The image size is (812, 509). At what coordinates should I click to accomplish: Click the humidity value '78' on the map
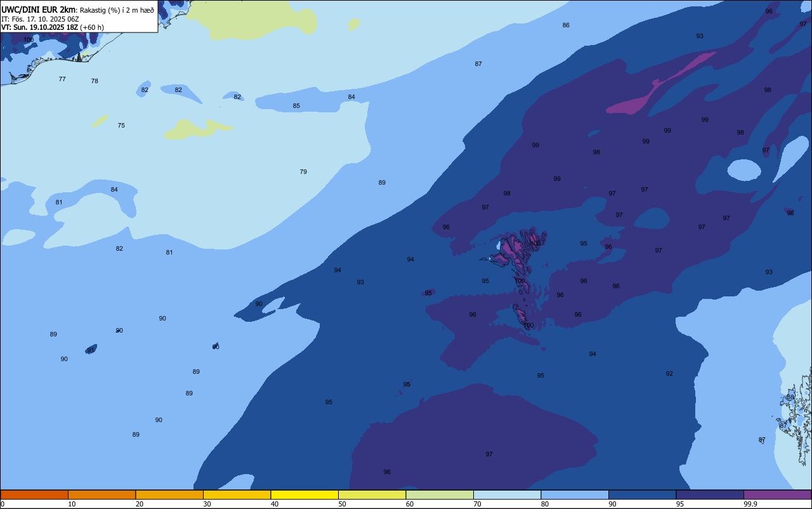tap(95, 81)
